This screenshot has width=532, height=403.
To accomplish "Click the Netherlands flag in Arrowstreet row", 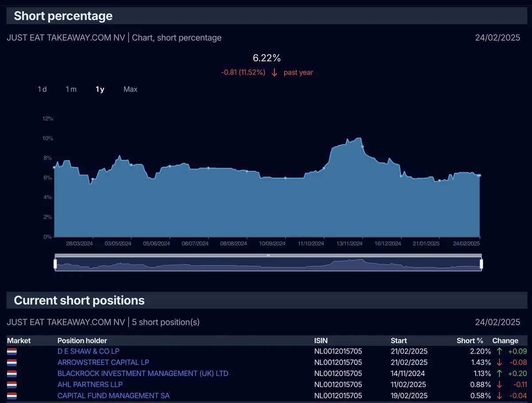I will point(12,362).
